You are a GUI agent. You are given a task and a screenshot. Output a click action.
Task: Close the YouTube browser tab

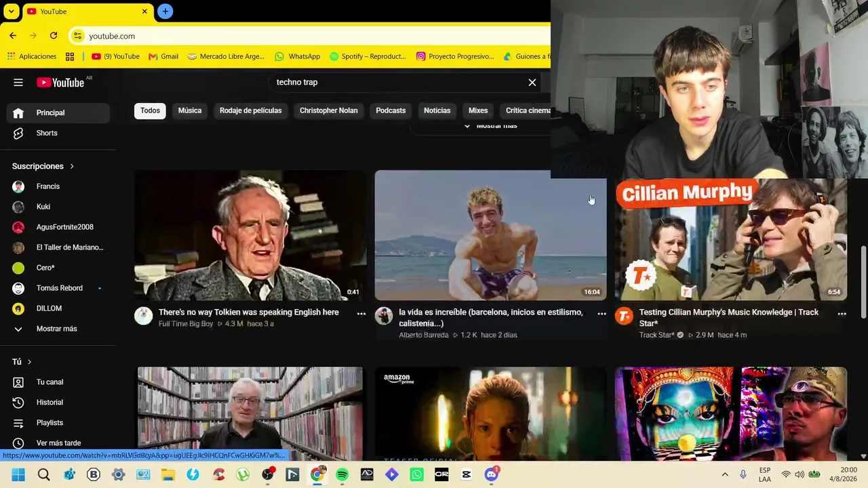(144, 12)
